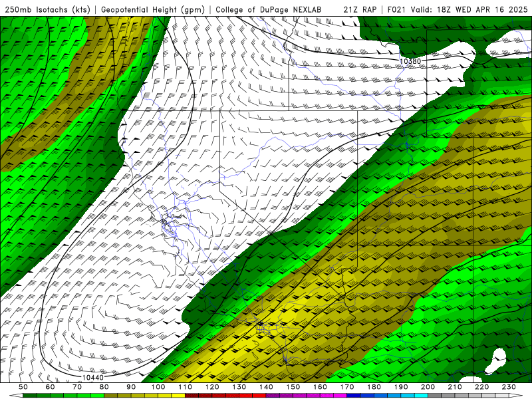Click the 'College of DuPage NEXLAB' text

point(269,10)
